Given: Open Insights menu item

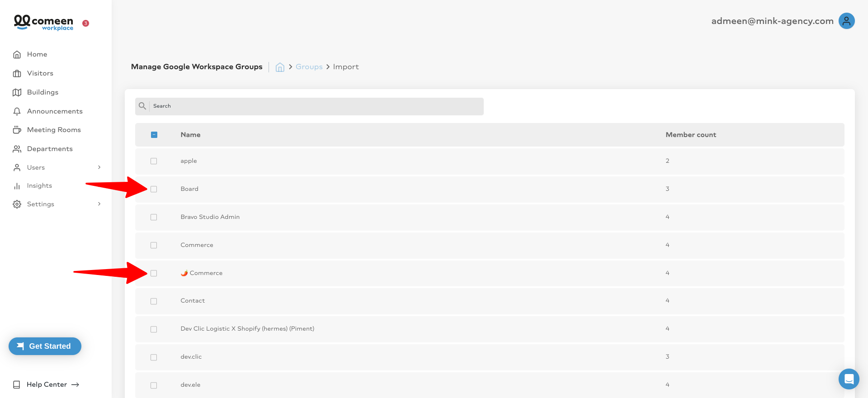Looking at the screenshot, I should (x=39, y=186).
